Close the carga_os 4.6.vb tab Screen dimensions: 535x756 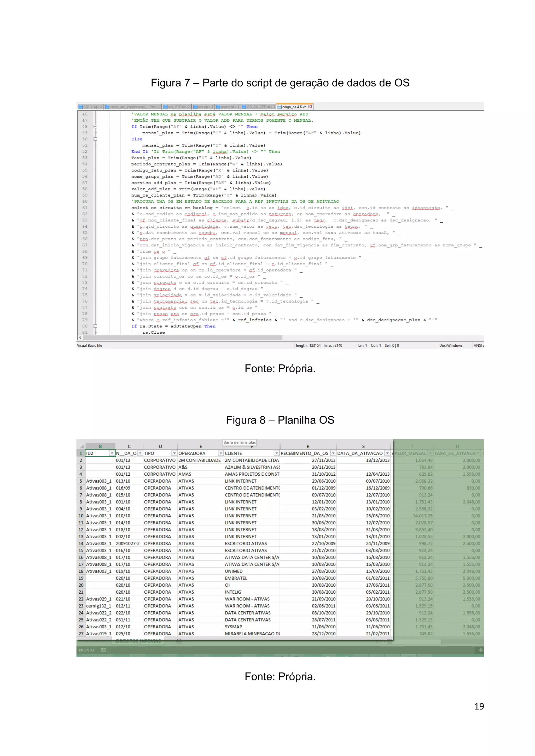(310, 107)
